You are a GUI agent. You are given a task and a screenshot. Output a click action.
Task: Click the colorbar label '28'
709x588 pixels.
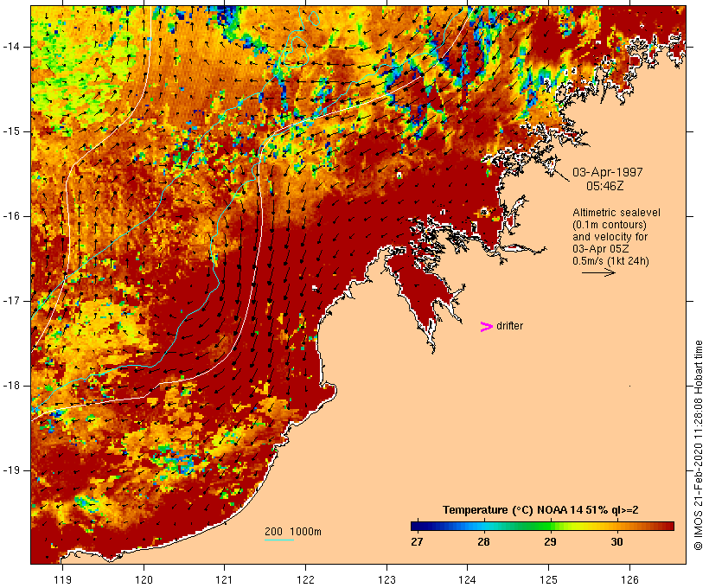pos(483,541)
